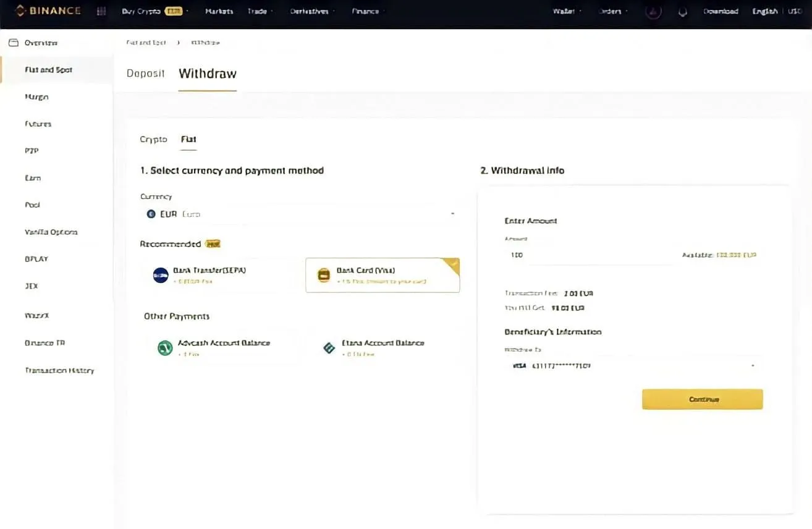This screenshot has width=812, height=529.
Task: Open the Orders dropdown
Action: click(x=613, y=11)
